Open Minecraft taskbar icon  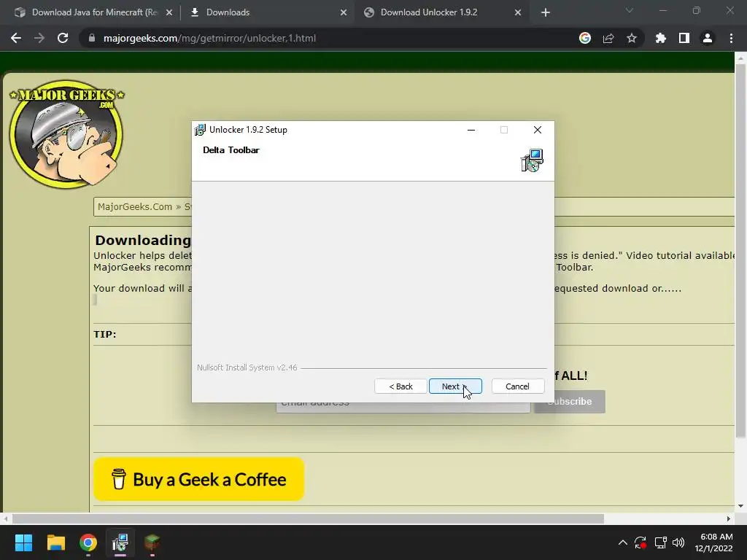point(152,542)
